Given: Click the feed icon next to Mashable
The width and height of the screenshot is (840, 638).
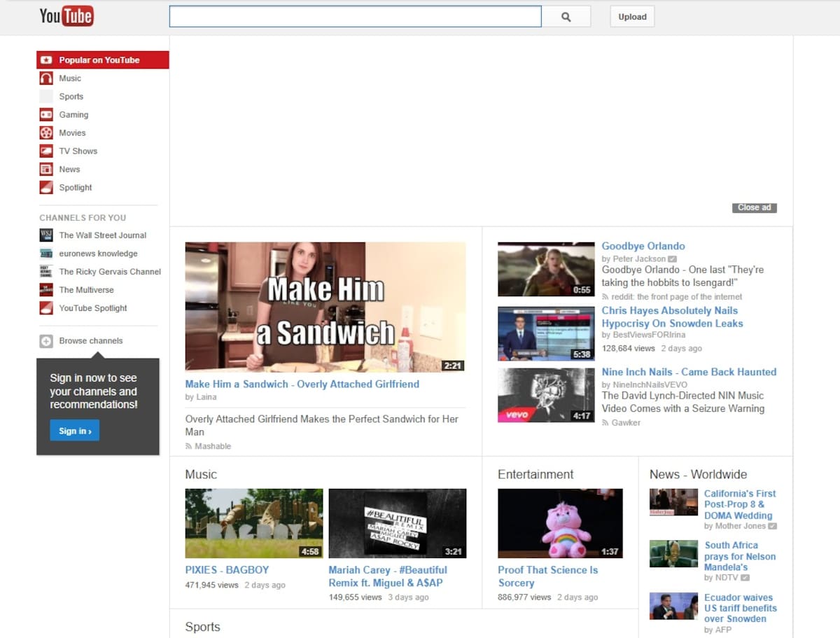Looking at the screenshot, I should (x=188, y=447).
